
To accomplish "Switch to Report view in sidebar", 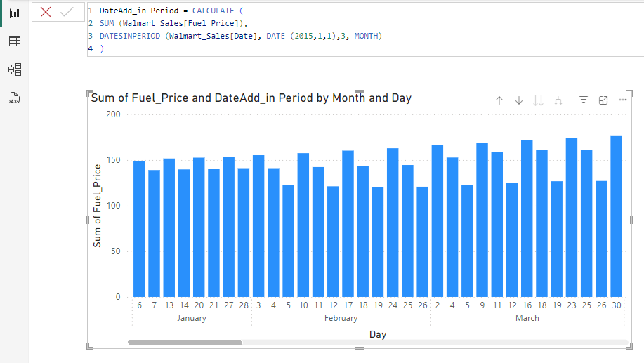I will (14, 13).
